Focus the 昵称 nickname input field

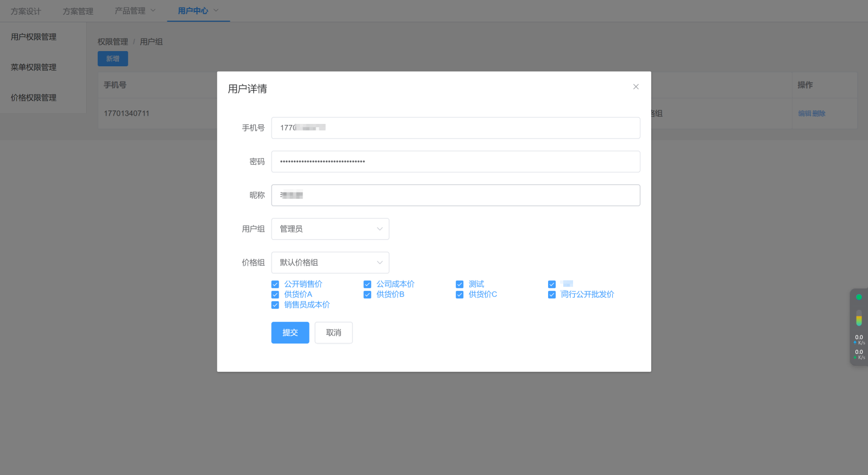(x=455, y=195)
